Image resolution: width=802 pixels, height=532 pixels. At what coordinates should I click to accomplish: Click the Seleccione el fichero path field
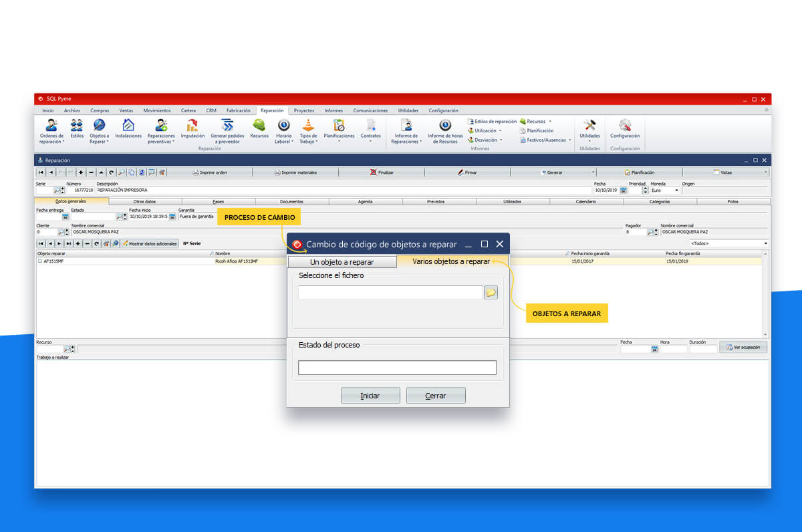point(390,293)
